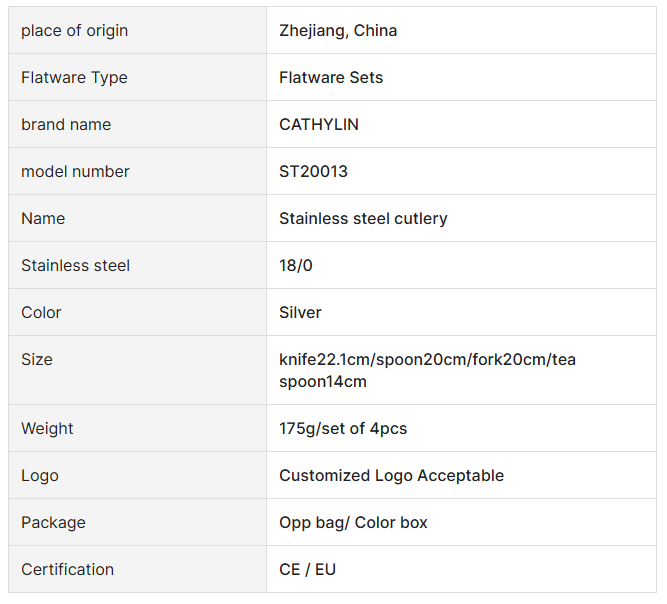Select the 'model number' label cell

tap(75, 172)
